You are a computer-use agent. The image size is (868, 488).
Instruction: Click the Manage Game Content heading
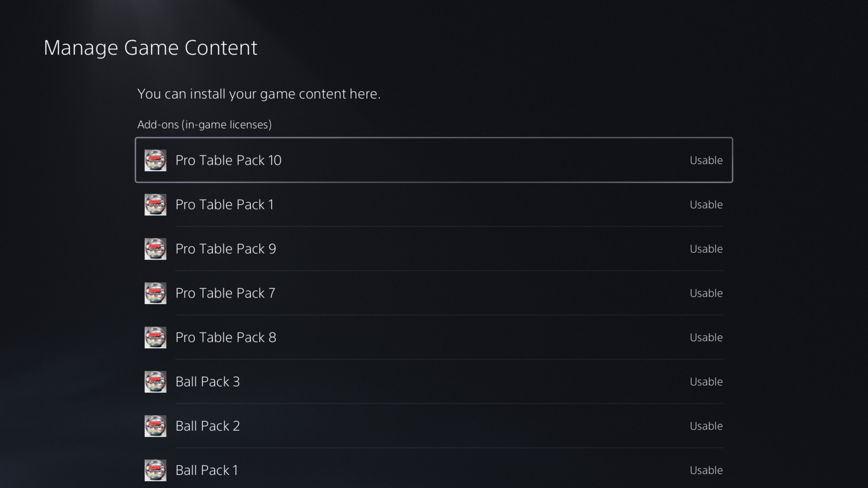(150, 47)
